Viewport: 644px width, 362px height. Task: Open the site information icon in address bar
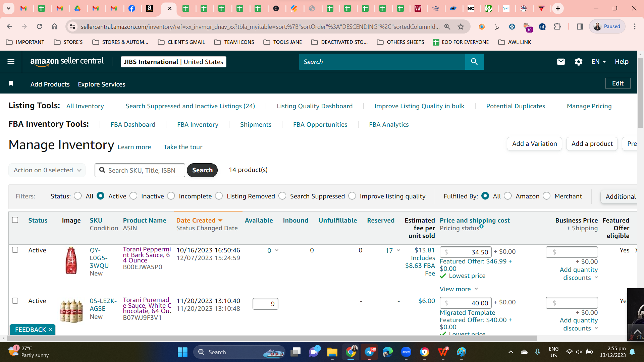tap(72, 26)
